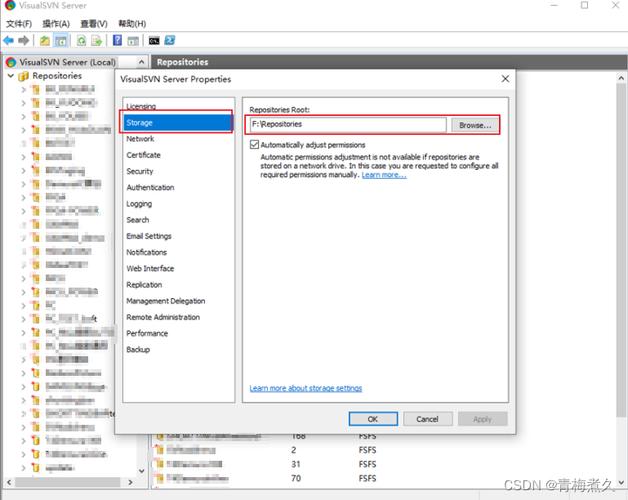Click the main window vertical scrollbar
The width and height of the screenshot is (628, 500).
621,248
